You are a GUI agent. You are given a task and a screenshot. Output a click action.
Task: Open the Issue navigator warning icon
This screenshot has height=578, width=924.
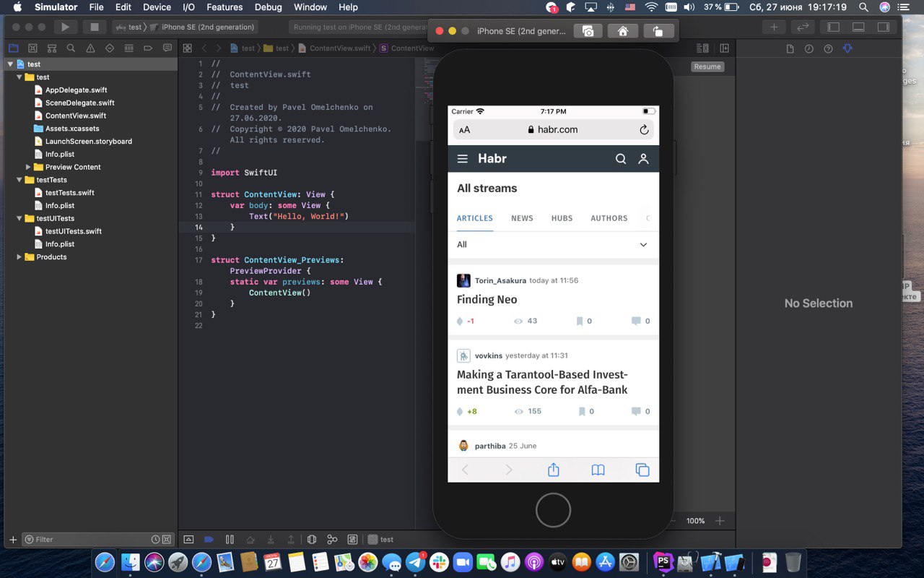coord(90,48)
